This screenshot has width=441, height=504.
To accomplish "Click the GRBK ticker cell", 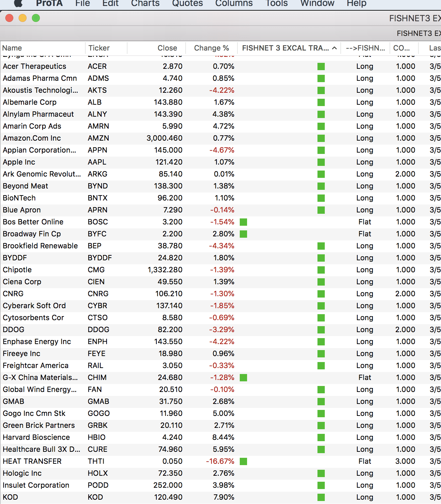I will (98, 425).
